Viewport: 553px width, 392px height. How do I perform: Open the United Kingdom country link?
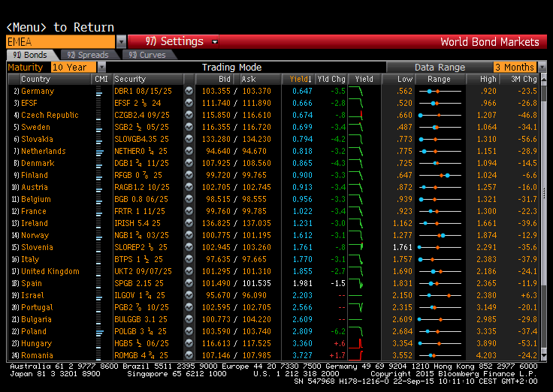click(50, 271)
